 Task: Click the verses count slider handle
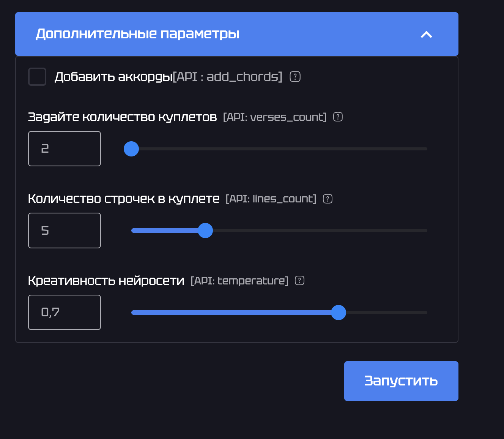pyautogui.click(x=131, y=149)
